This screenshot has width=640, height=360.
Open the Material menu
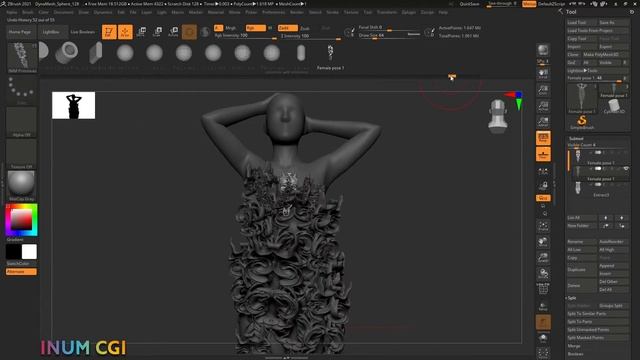216,12
